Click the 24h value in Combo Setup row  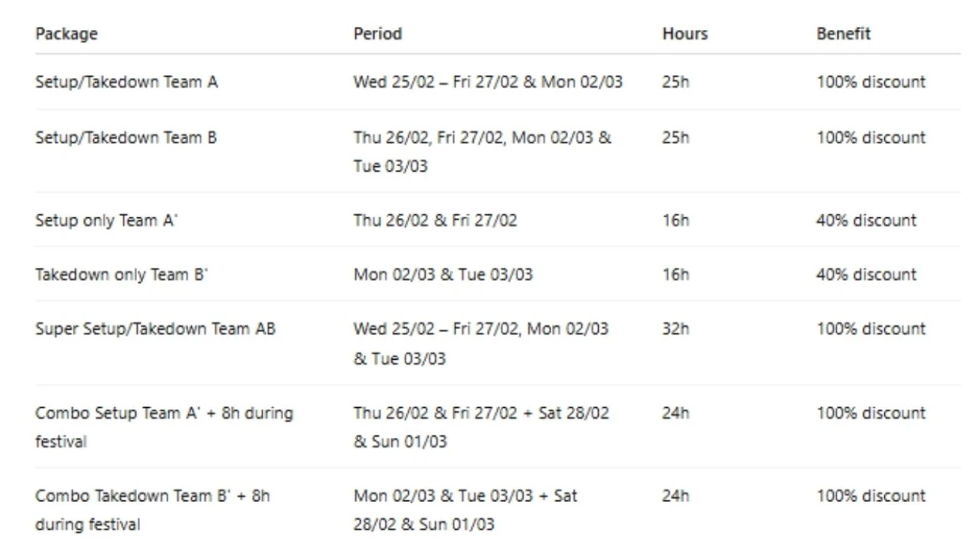click(x=676, y=413)
